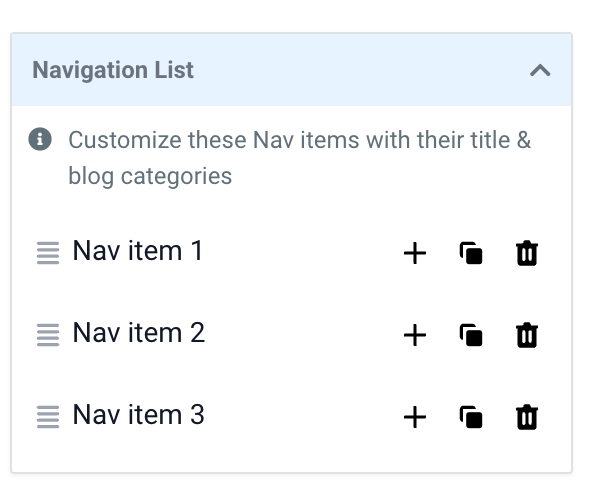
Task: Grab the drag handle for Nav item 3
Action: coord(48,416)
